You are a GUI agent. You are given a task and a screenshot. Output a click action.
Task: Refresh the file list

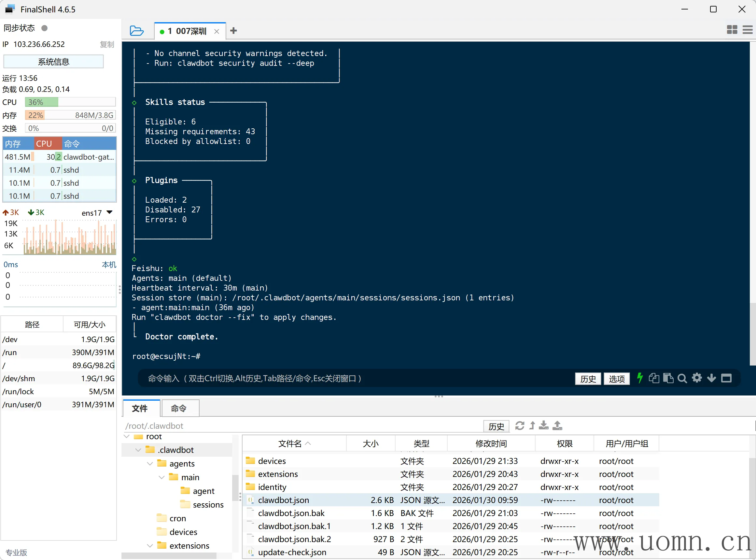point(520,425)
